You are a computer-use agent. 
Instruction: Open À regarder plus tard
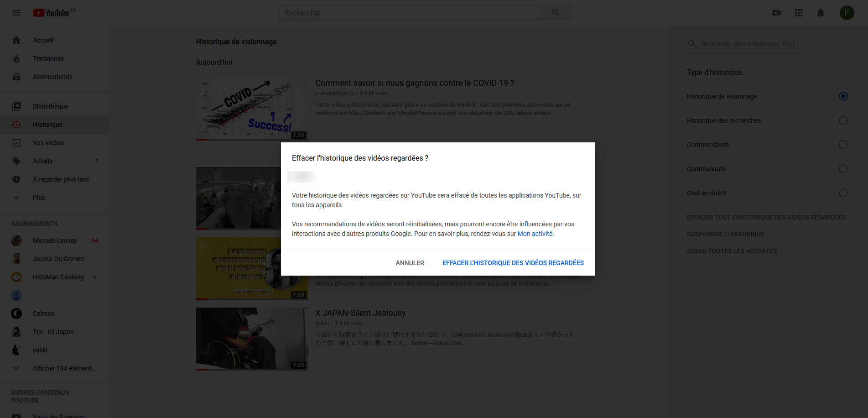55,179
